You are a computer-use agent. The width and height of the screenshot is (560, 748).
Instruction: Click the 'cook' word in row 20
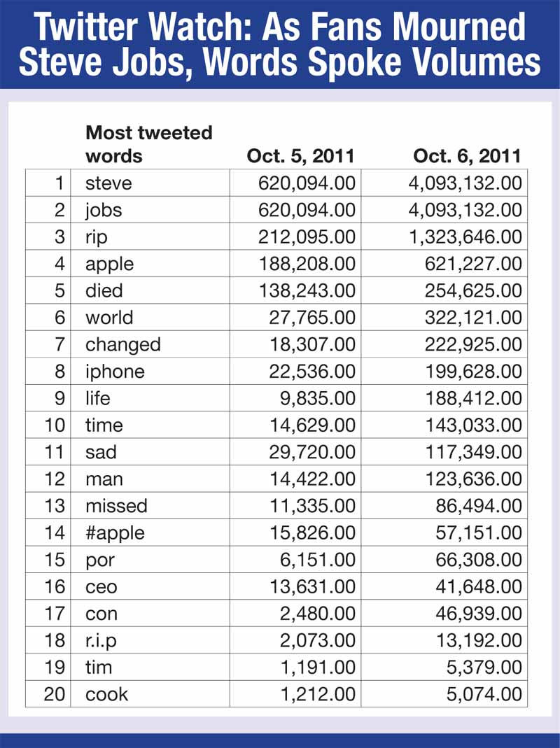point(106,695)
